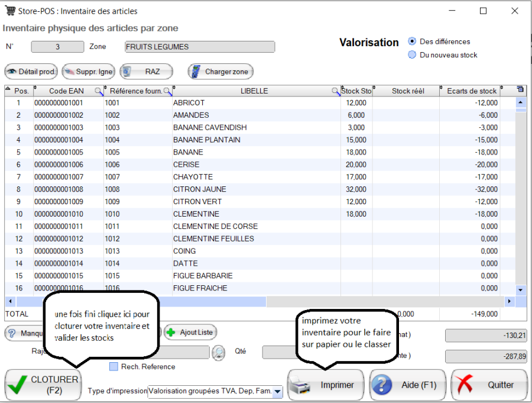Viewport: 532px width, 403px height.
Task: Click the search magnifier on the LIBELLE column
Action: point(336,90)
